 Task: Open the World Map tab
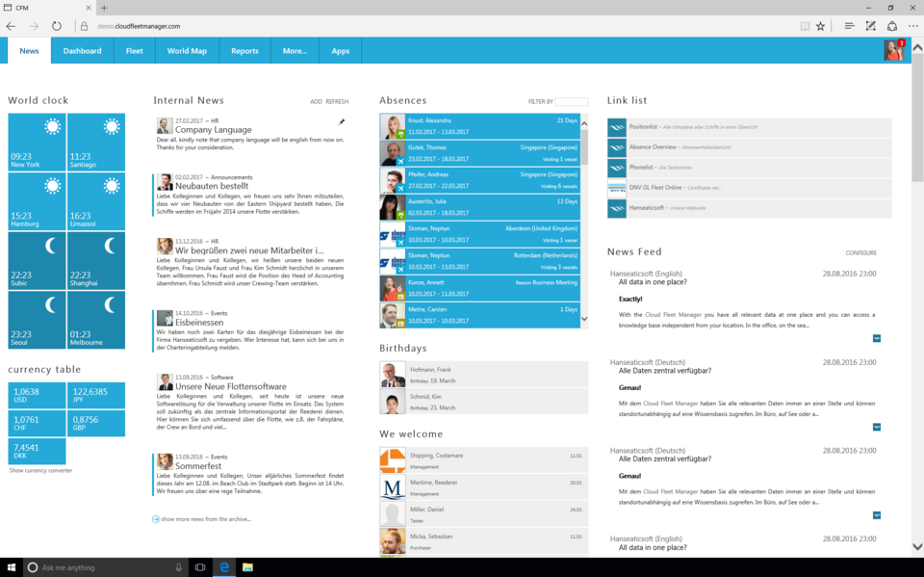[x=187, y=51]
